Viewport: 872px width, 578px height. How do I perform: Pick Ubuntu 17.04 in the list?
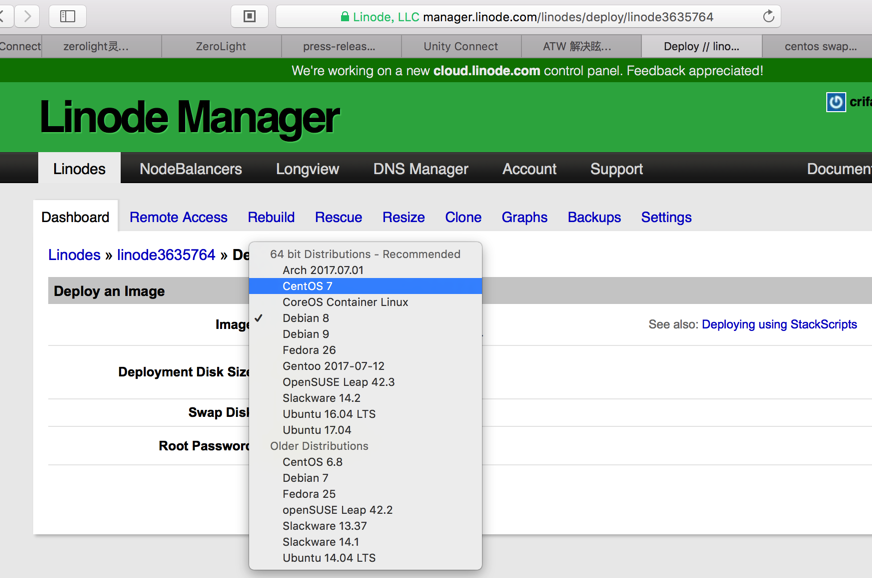pyautogui.click(x=365, y=430)
